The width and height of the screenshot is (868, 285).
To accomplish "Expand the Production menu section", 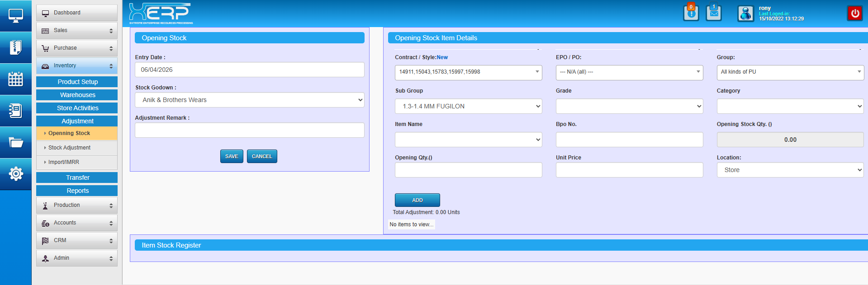I will (x=77, y=205).
